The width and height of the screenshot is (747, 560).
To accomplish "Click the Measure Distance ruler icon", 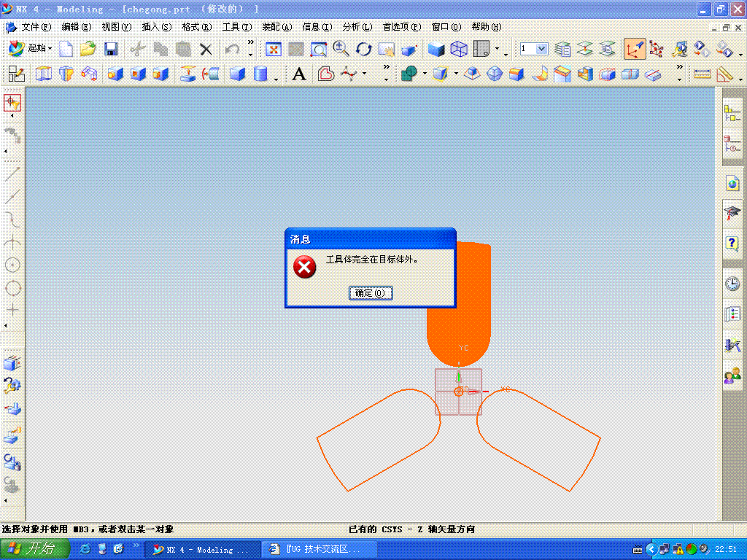I will pos(702,74).
